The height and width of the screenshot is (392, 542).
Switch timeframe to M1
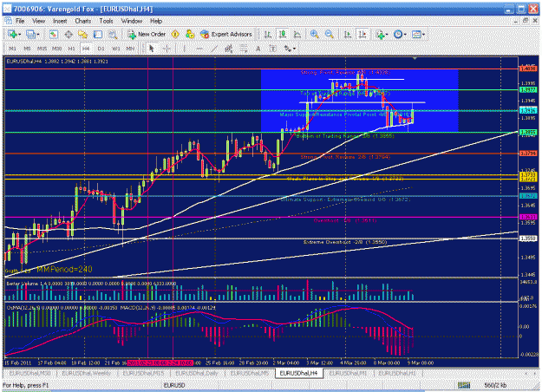(12, 49)
